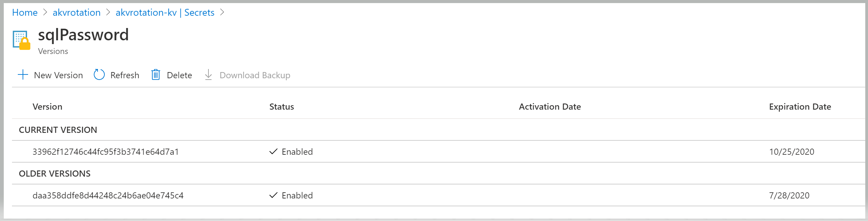The width and height of the screenshot is (868, 221).
Task: Open version 33962f12746c44fc95f3b3741e64d7a1
Action: tap(105, 152)
